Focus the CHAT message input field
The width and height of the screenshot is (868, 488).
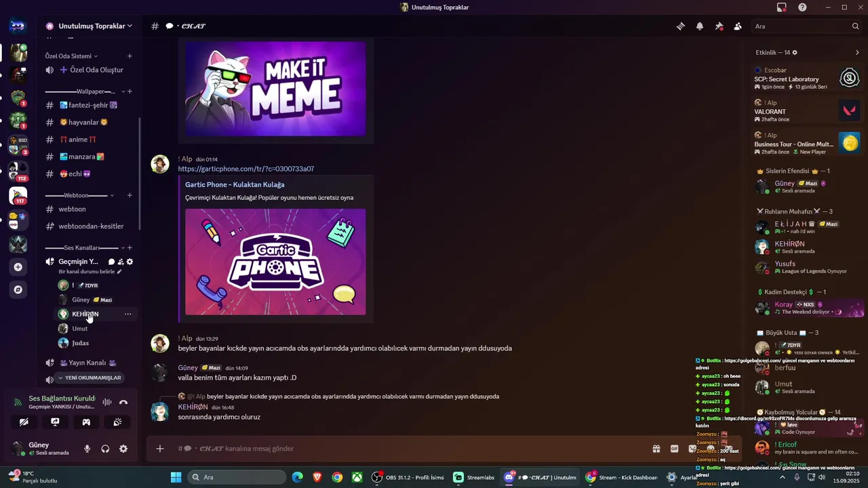[x=407, y=449]
